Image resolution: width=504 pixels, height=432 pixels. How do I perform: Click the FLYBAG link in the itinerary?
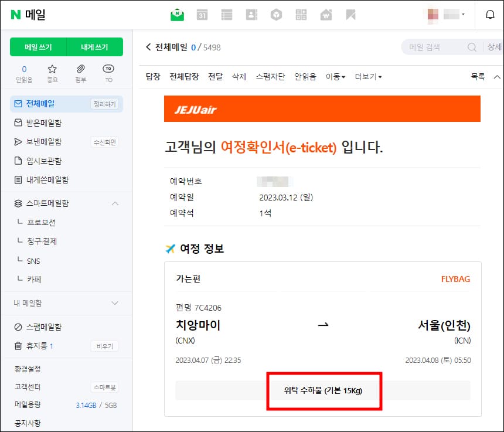point(456,279)
